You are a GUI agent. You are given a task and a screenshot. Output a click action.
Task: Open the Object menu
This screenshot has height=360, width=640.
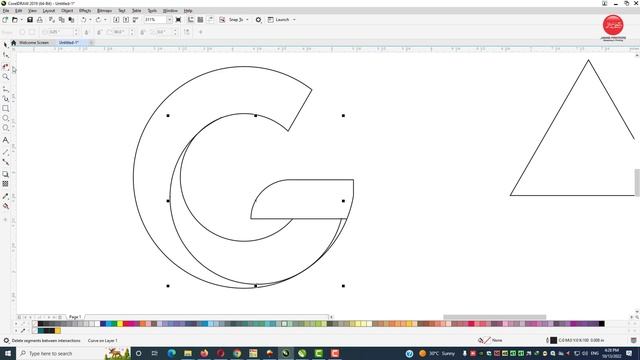67,11
